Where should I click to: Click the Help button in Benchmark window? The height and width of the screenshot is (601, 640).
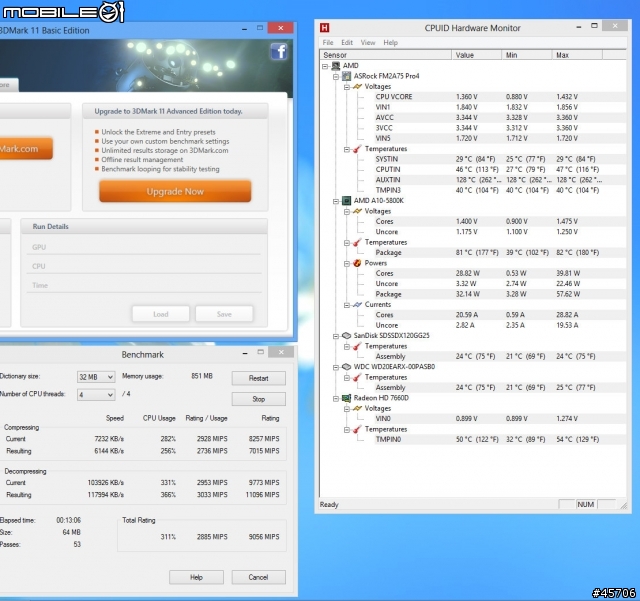[x=196, y=577]
